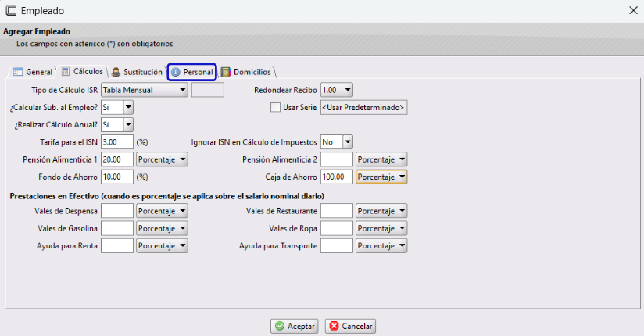Click the Pensión Alimenticia 2 amount field

point(336,159)
